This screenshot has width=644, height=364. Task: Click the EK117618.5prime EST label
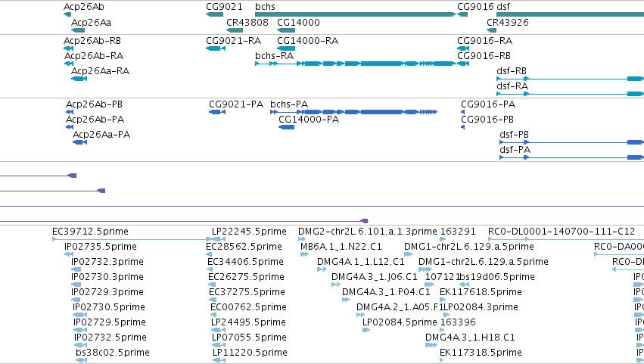click(481, 292)
